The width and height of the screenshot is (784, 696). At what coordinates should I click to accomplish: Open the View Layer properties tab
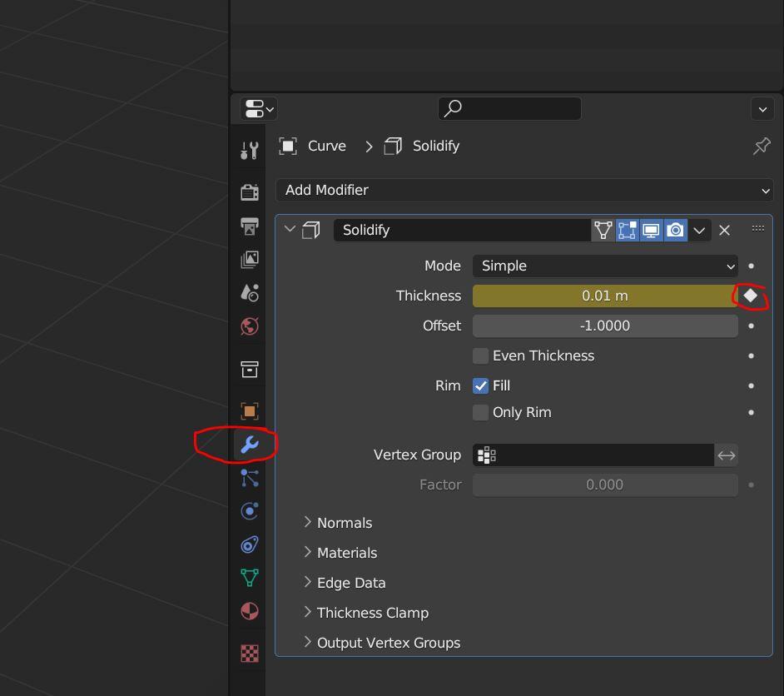[x=249, y=260]
